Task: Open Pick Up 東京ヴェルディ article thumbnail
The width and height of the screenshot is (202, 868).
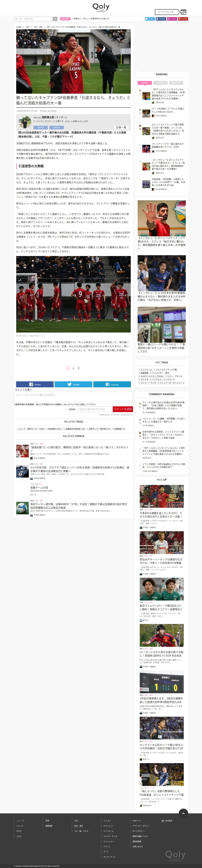Action: coord(162,589)
